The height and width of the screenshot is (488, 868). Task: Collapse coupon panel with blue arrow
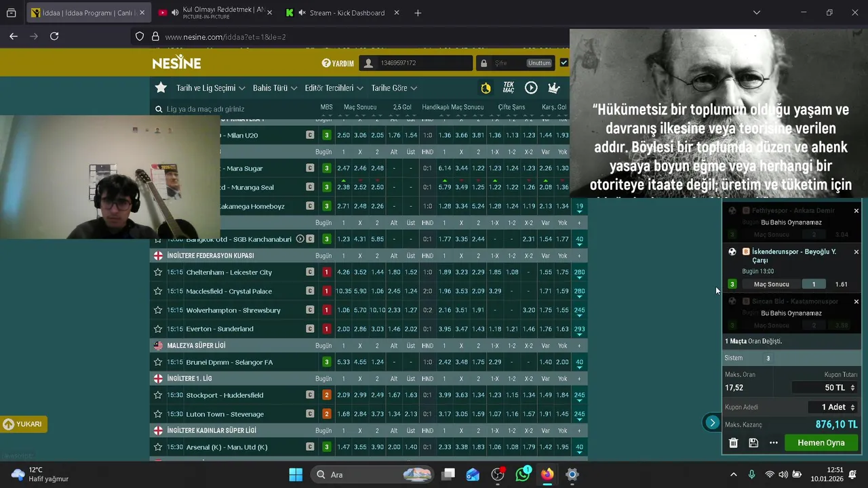point(712,423)
